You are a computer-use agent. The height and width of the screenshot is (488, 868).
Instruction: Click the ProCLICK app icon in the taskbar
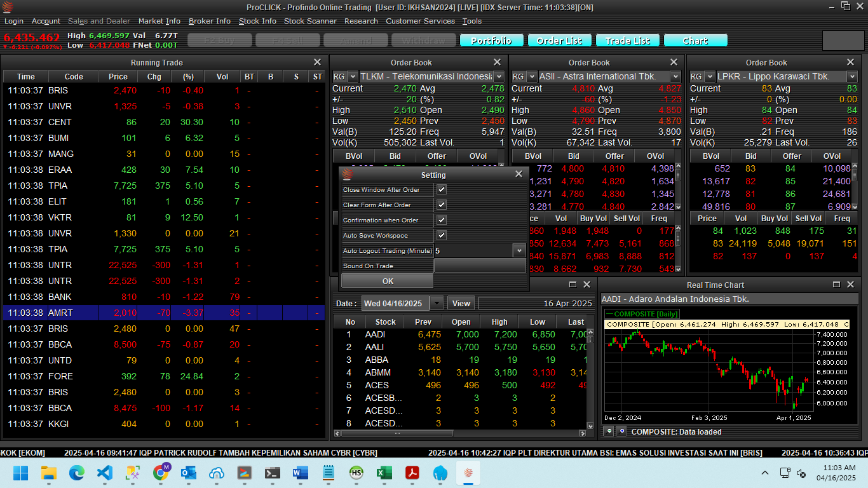click(x=468, y=473)
